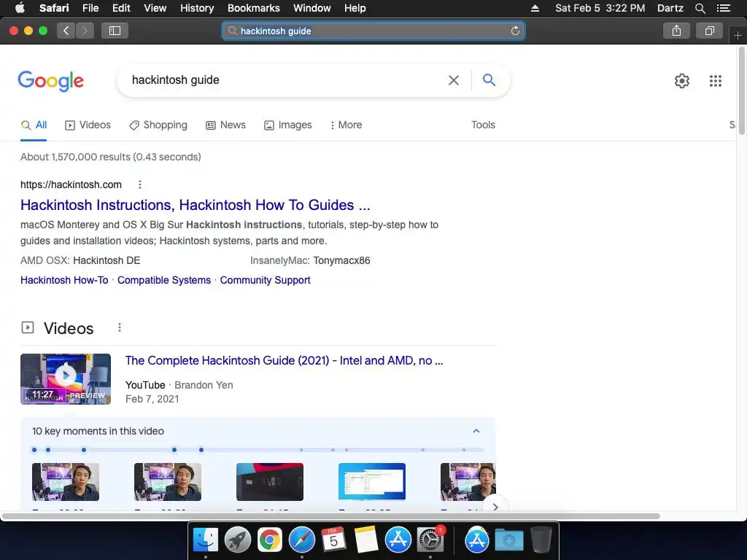
Task: Focus the Safari address bar
Action: 373,31
